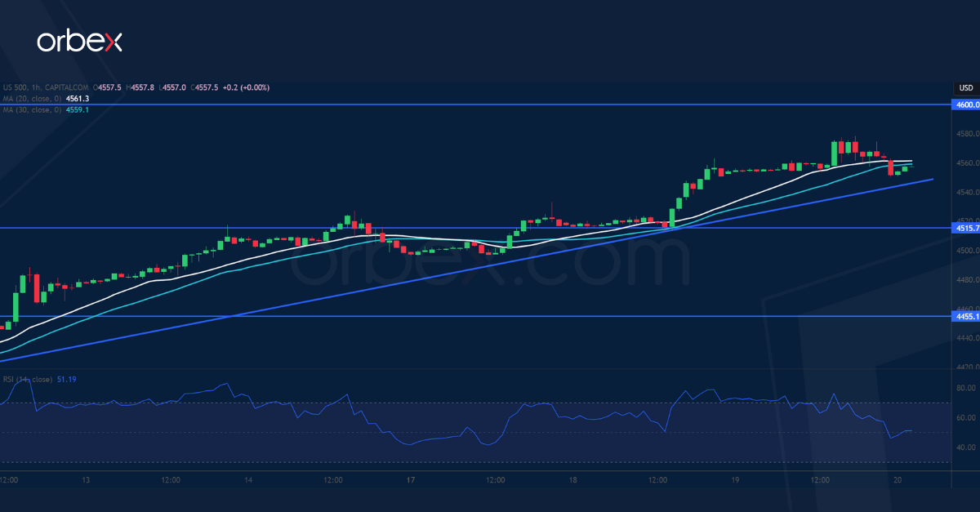
Task: Click the Orbex logo
Action: pos(79,41)
